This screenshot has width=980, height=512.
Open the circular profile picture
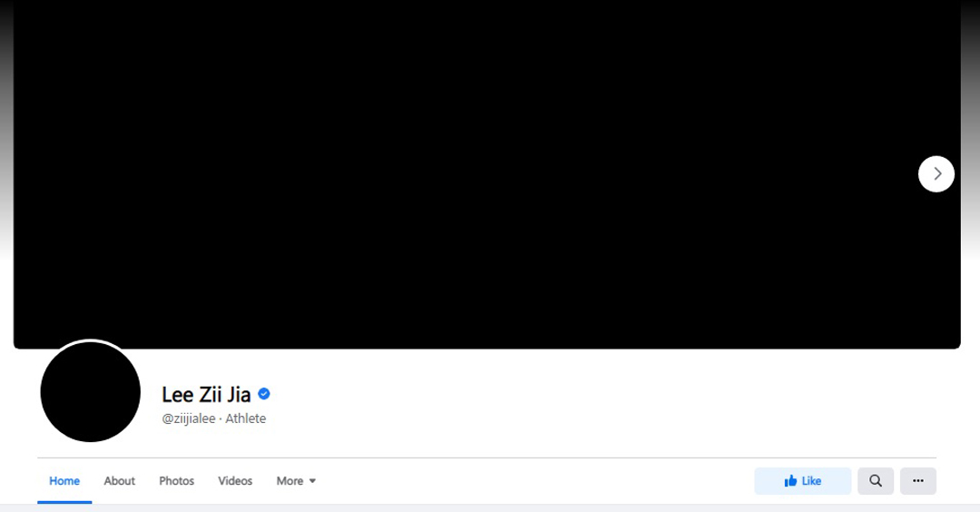(91, 391)
